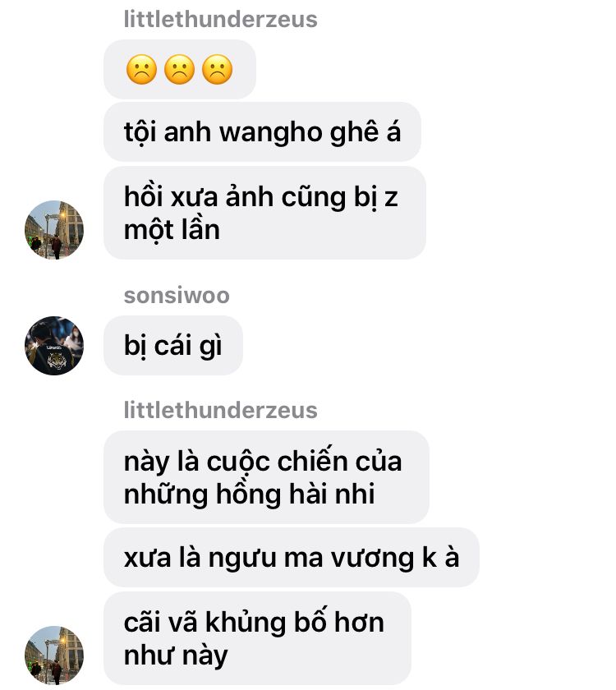
Task: Select the last sad face emoji
Action: (218, 70)
